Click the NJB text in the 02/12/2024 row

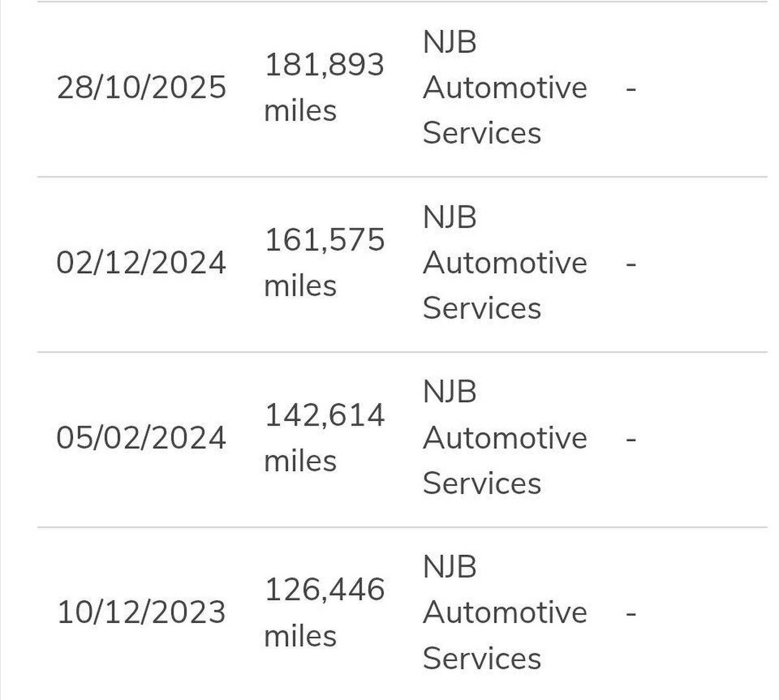click(449, 217)
